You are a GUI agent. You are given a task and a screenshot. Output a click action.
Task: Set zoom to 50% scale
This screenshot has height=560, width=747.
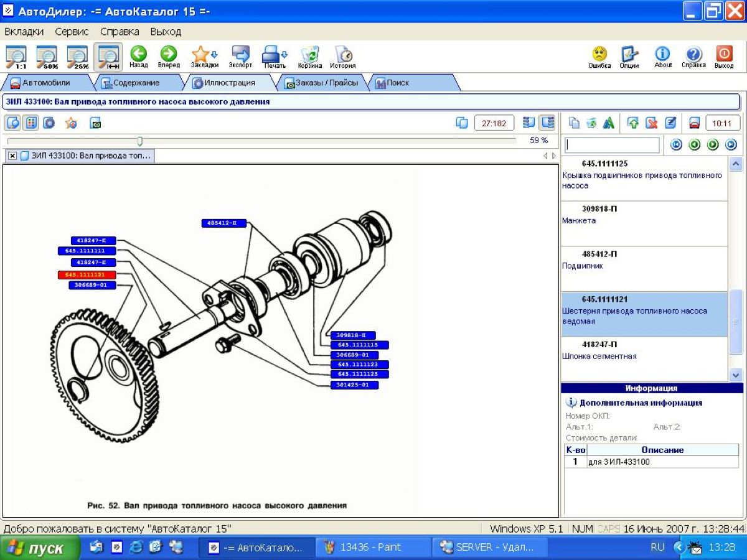click(x=47, y=57)
